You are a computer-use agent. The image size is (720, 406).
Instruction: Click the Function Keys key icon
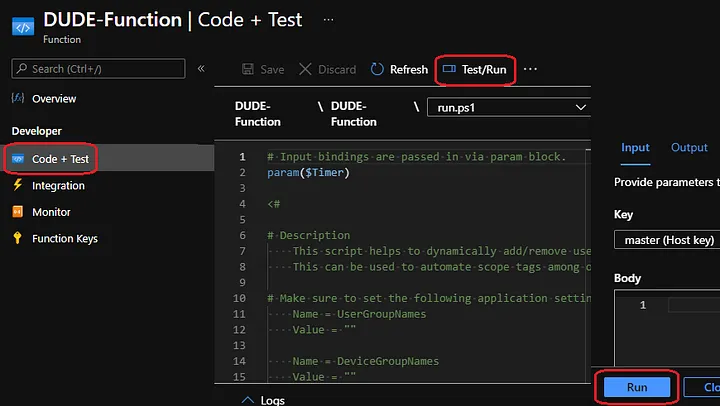point(18,238)
